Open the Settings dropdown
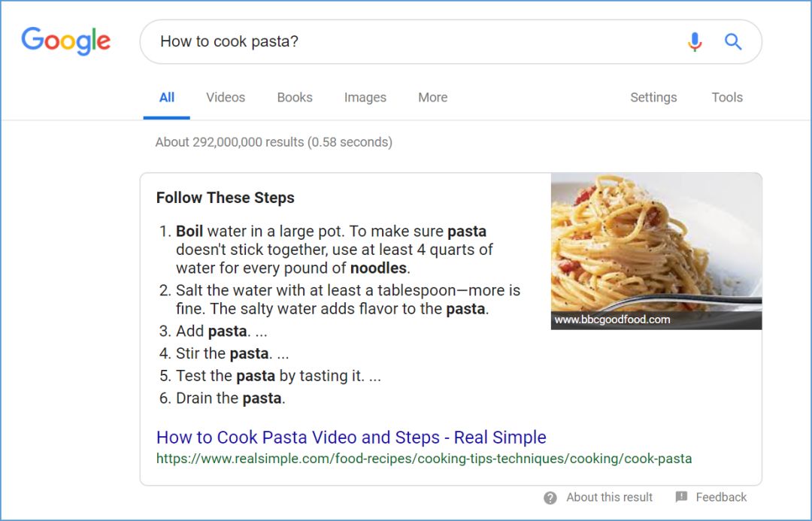This screenshot has height=521, width=812. coord(653,97)
